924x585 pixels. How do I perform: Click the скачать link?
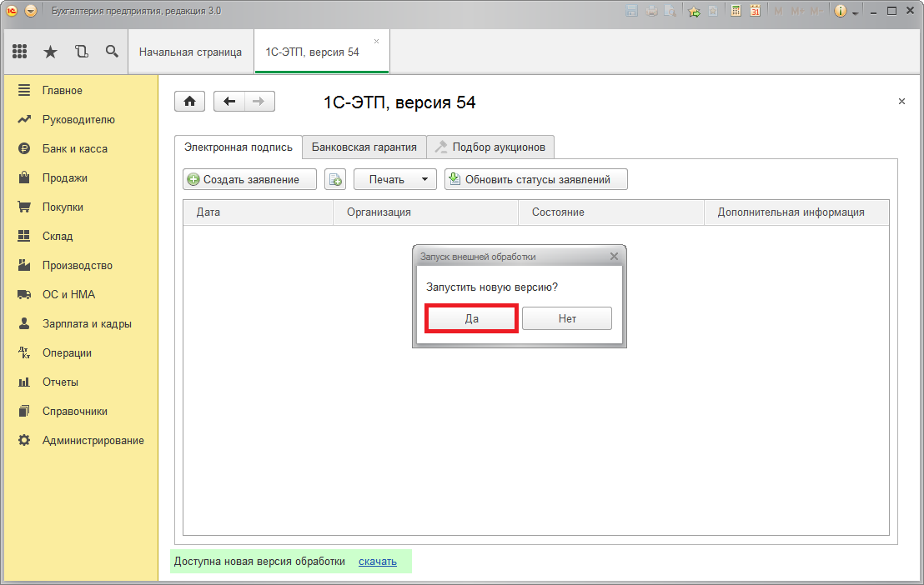378,562
